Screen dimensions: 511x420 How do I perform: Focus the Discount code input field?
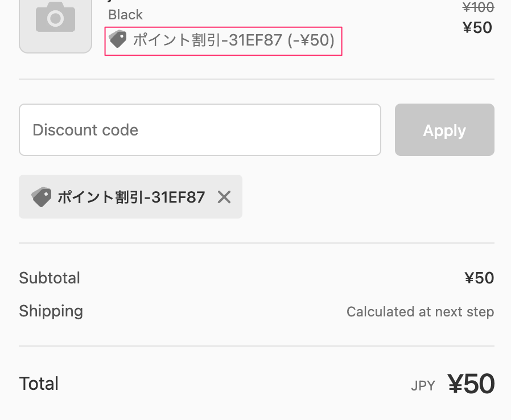tap(200, 130)
